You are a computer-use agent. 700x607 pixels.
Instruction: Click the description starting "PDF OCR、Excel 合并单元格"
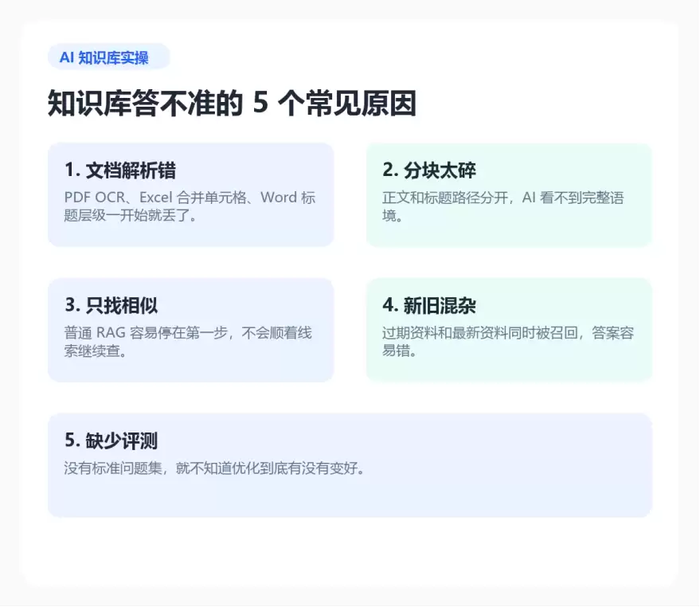190,206
